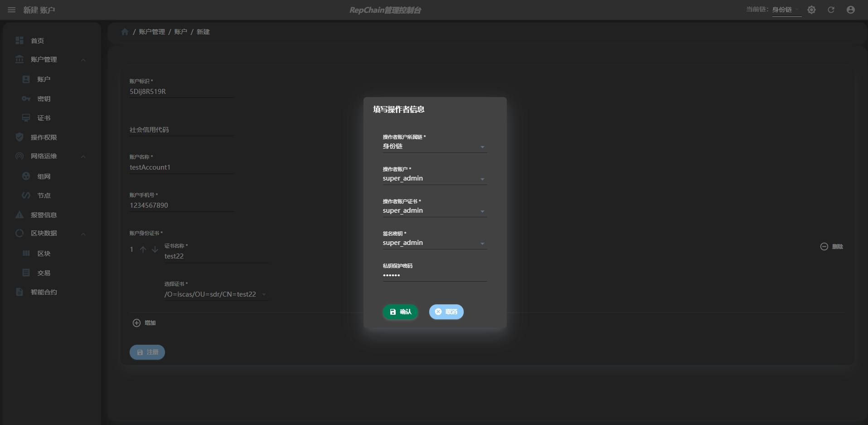Image resolution: width=868 pixels, height=425 pixels.
Task: Open the 当前链 chain selector
Action: tap(786, 10)
